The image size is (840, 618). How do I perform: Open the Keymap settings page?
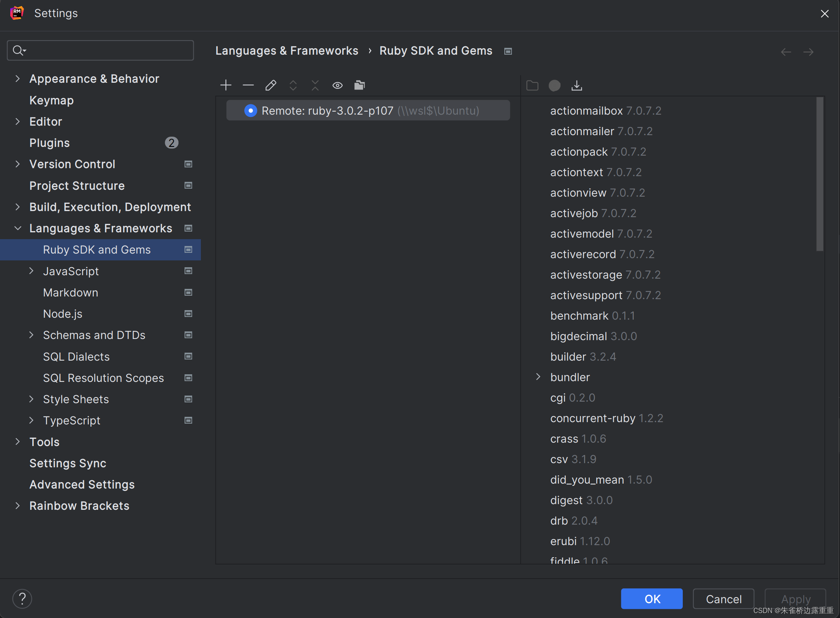click(52, 100)
